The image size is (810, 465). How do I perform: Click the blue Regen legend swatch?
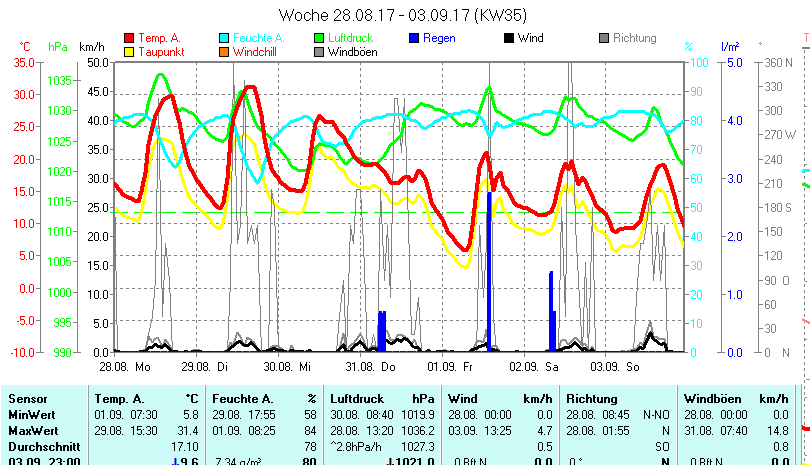tap(415, 38)
